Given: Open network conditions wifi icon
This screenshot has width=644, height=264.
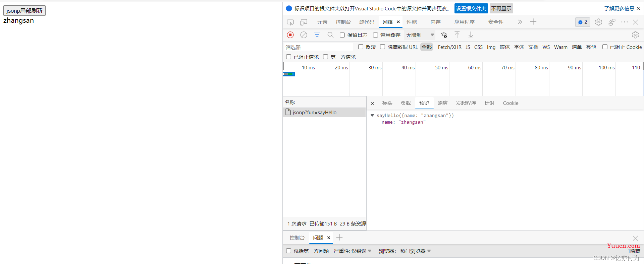Looking at the screenshot, I should coord(444,35).
